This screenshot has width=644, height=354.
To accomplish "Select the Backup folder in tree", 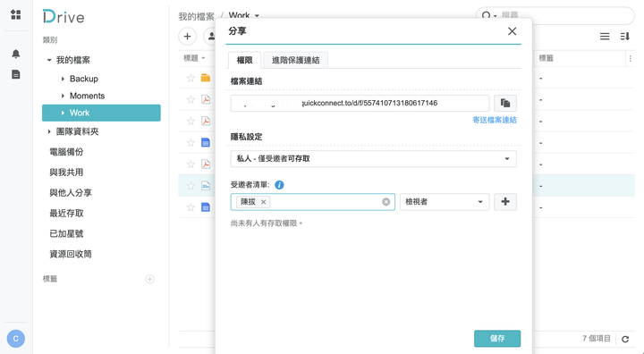I will click(84, 79).
